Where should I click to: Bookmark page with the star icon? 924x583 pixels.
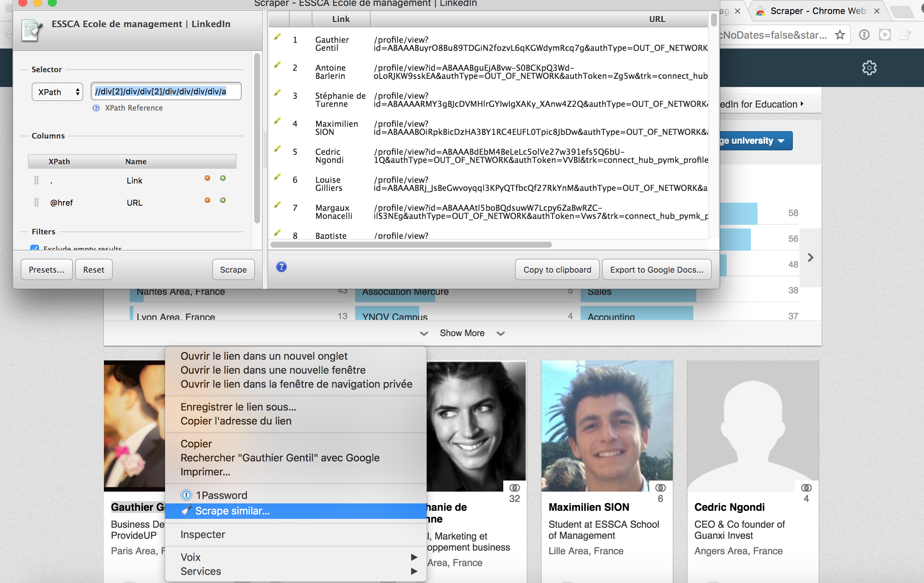[x=840, y=35]
